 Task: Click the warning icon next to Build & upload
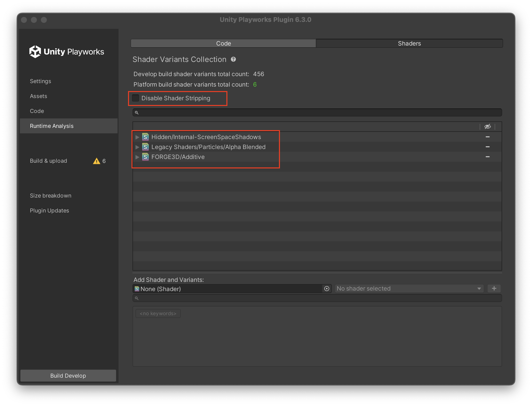97,161
